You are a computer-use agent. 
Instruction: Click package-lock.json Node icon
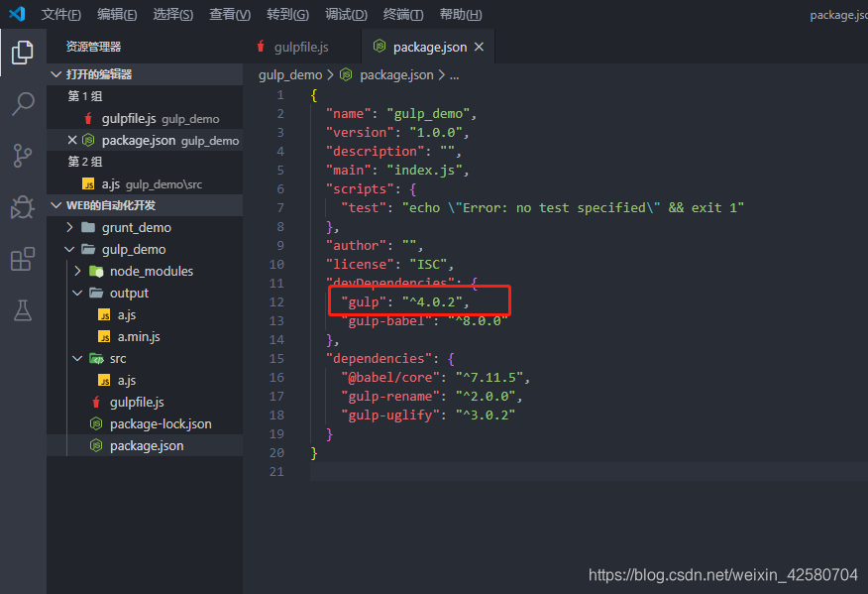point(96,423)
